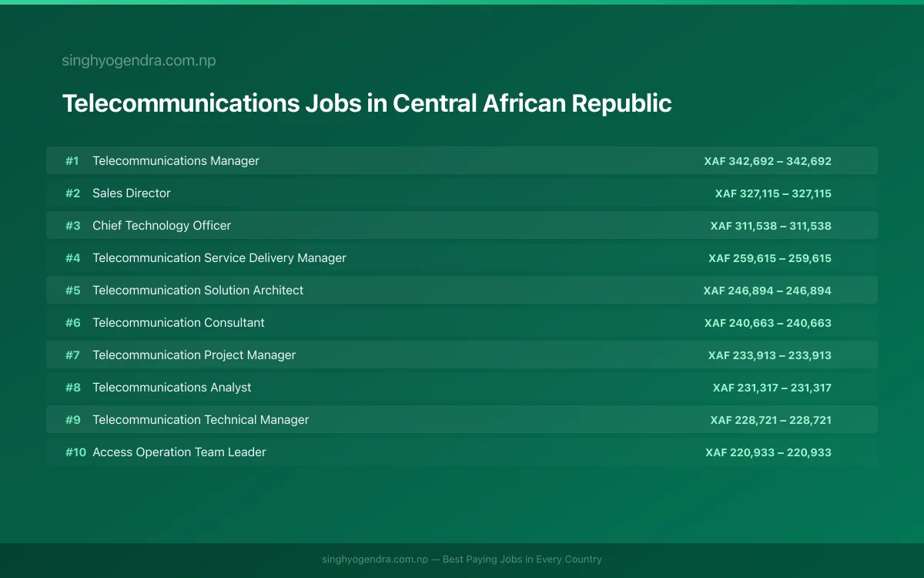Click the singhyogendra.com.np header text
Viewport: 924px width, 578px height.
coord(139,61)
